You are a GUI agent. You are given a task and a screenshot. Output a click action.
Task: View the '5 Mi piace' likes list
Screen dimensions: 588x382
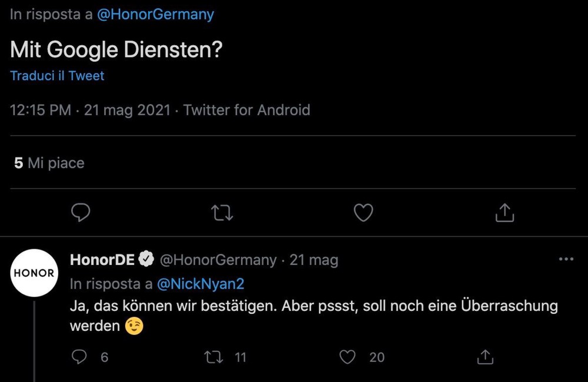(x=49, y=163)
